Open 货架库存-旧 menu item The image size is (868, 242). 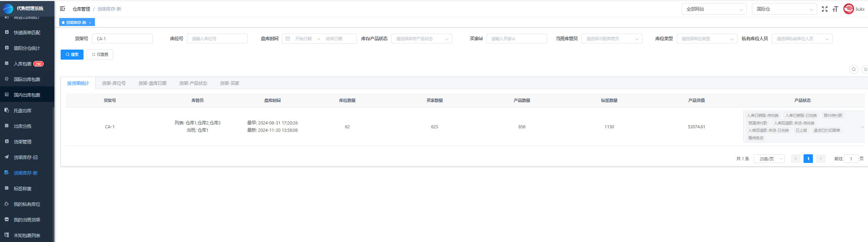(x=26, y=157)
